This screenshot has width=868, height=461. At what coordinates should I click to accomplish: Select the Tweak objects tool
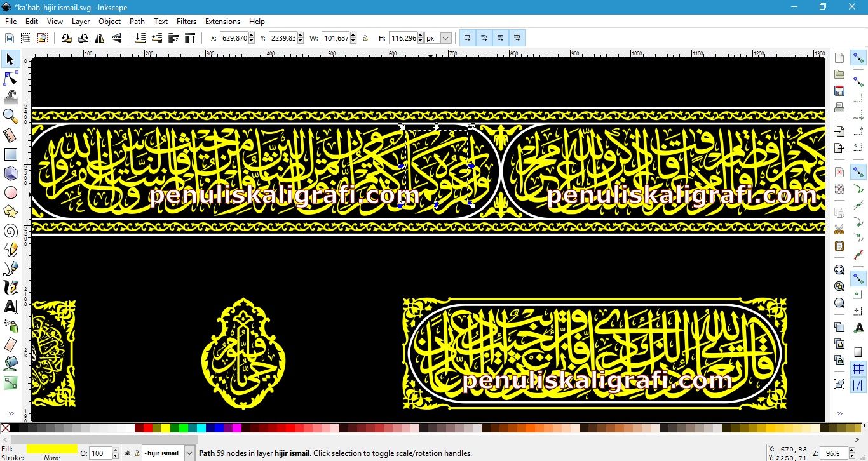coord(10,97)
